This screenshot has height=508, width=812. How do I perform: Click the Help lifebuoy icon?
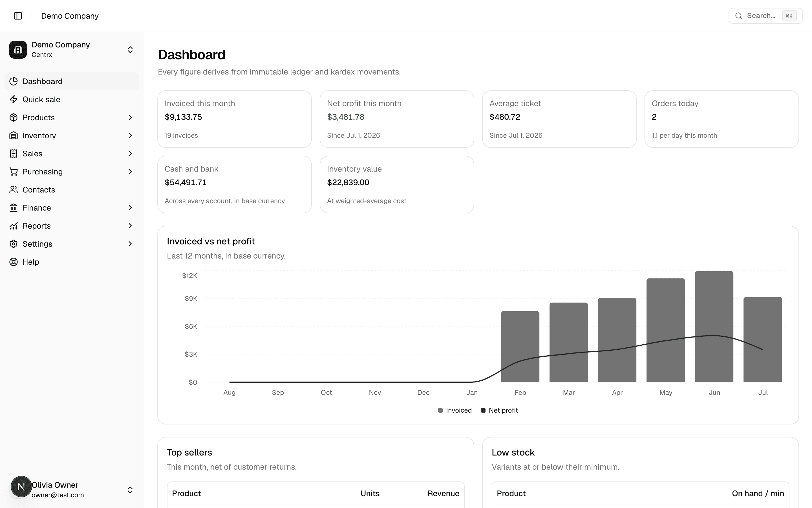pos(14,262)
